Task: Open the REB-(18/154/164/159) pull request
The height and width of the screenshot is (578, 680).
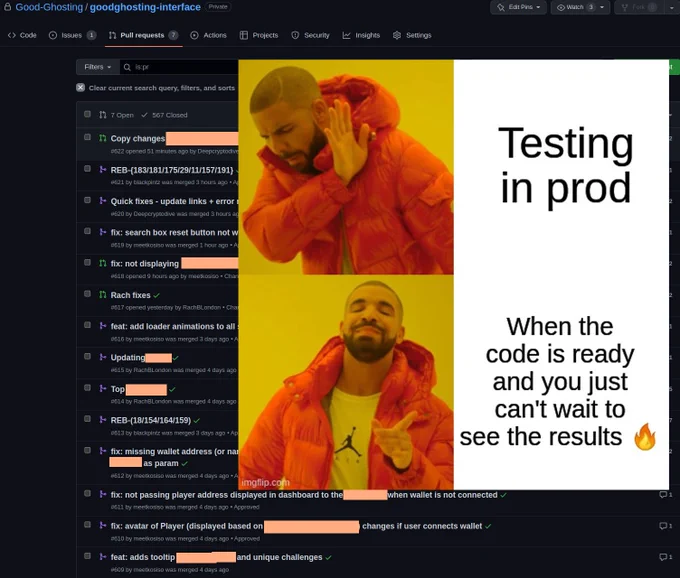Action: coord(150,420)
